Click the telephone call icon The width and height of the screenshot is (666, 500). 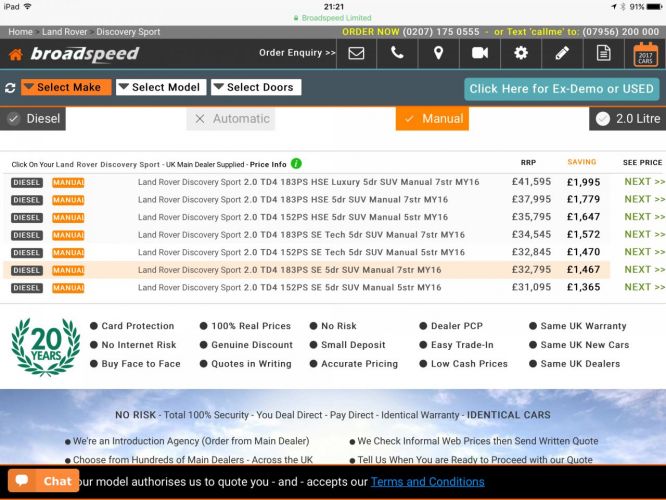pyautogui.click(x=397, y=53)
